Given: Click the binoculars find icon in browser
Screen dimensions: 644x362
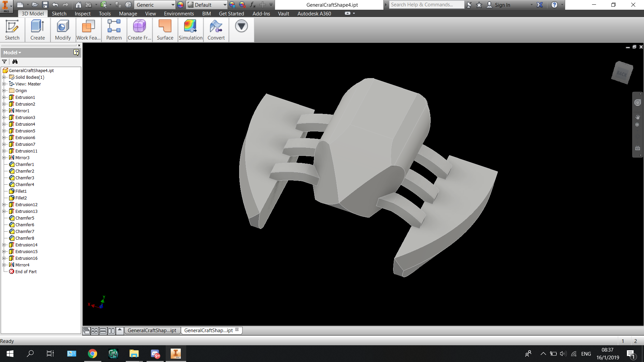Looking at the screenshot, I should pyautogui.click(x=15, y=62).
